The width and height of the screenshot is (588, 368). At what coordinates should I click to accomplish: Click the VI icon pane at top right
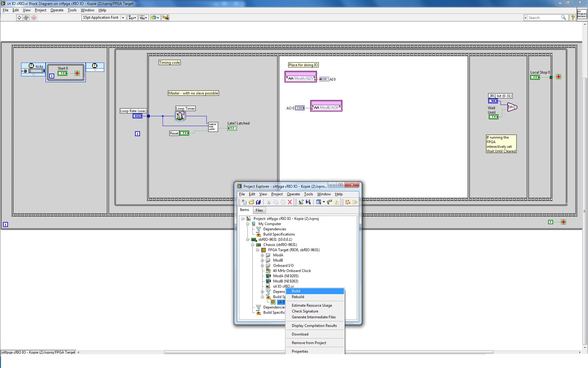click(582, 14)
